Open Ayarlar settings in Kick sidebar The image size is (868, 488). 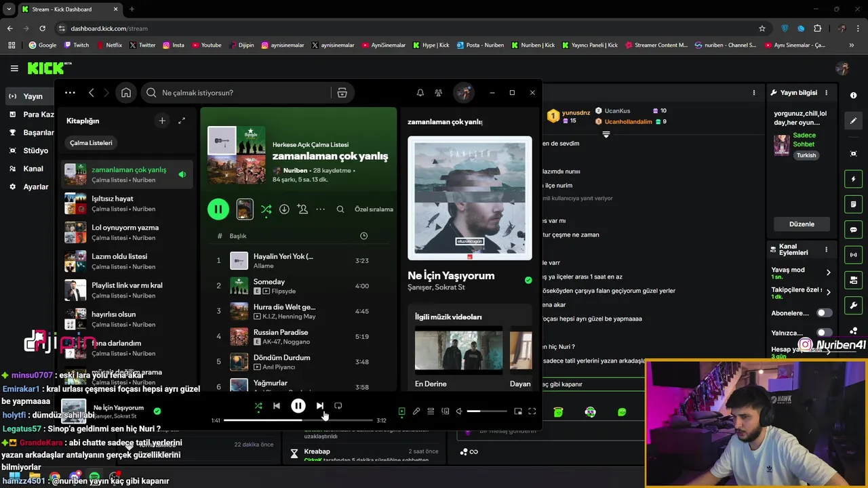pos(28,187)
